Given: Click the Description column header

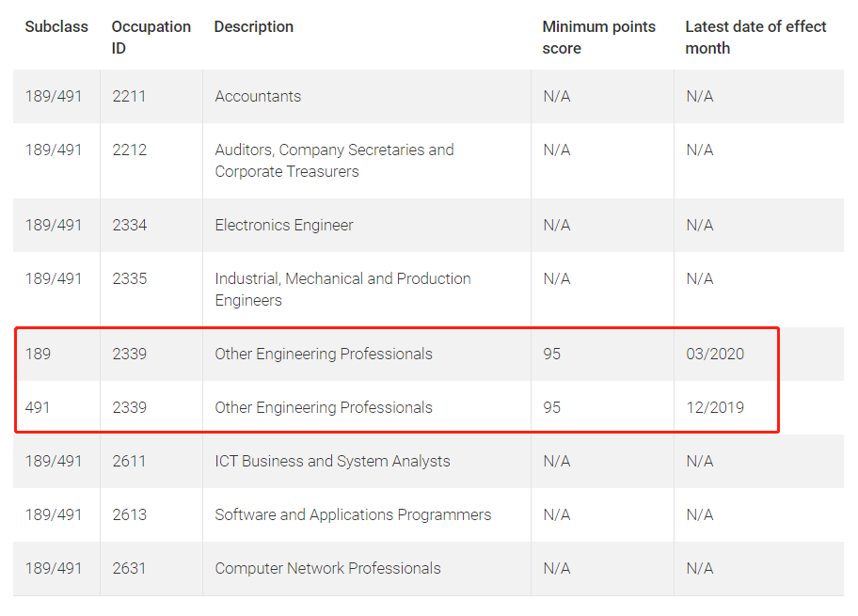Looking at the screenshot, I should click(x=253, y=27).
